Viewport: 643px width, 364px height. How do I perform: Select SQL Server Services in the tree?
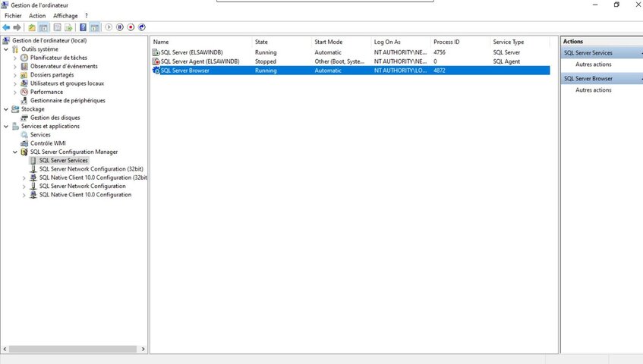pos(64,161)
